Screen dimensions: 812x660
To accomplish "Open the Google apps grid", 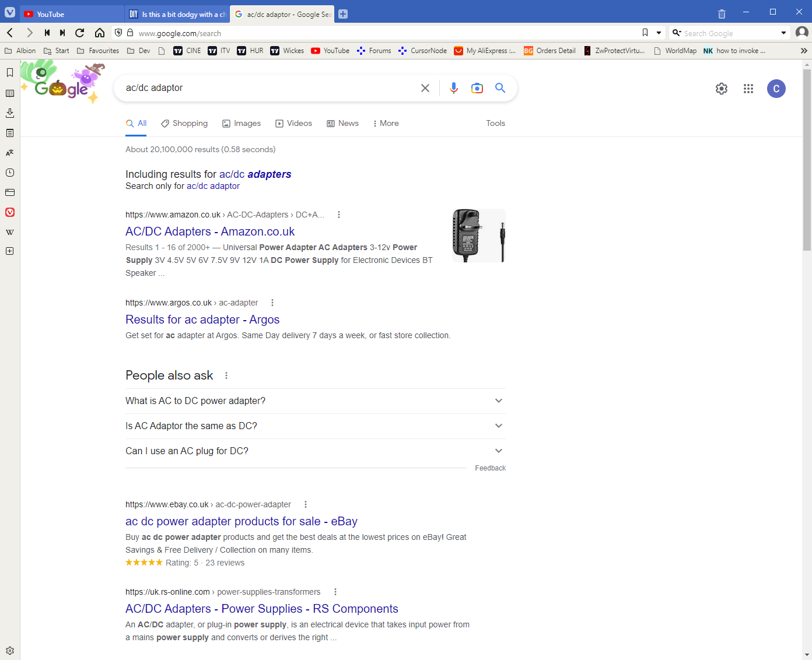I will (748, 89).
